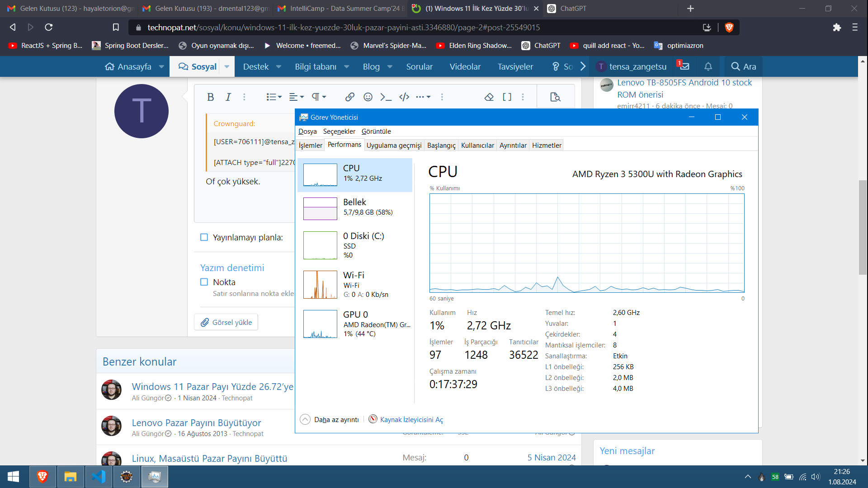Collapse details with Daha az ayrıntı
Screen dimensions: 868x488
click(x=330, y=419)
